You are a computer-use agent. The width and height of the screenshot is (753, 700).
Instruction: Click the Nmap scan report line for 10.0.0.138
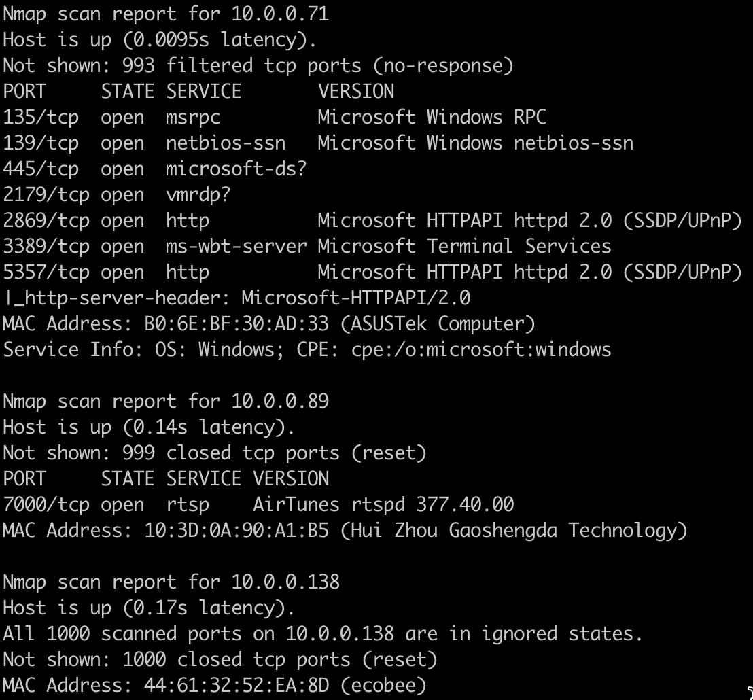pyautogui.click(x=171, y=582)
